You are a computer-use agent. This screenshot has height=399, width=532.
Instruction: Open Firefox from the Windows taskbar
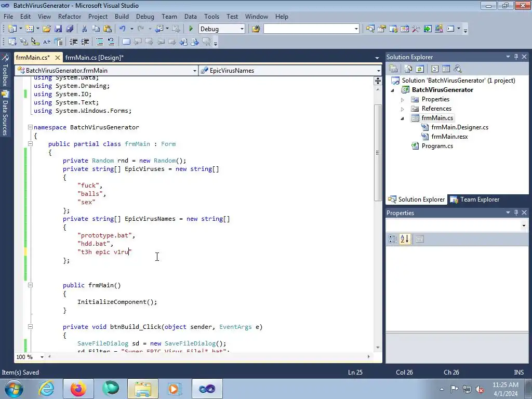point(78,389)
